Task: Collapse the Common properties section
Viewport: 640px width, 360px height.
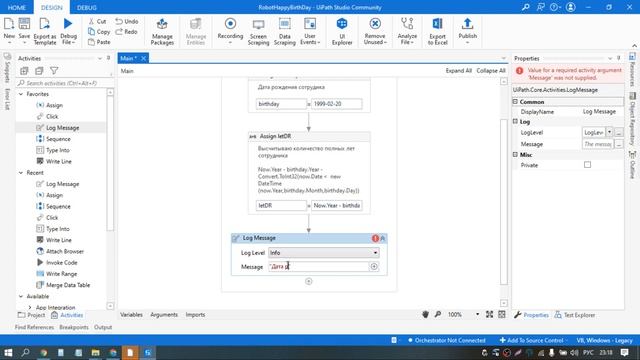Action: 515,102
